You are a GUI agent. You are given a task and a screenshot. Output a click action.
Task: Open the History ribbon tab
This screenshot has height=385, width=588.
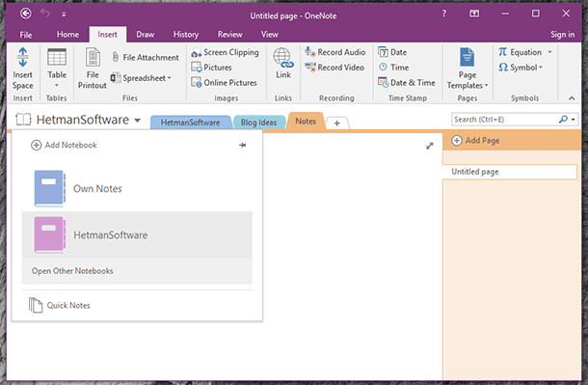186,35
